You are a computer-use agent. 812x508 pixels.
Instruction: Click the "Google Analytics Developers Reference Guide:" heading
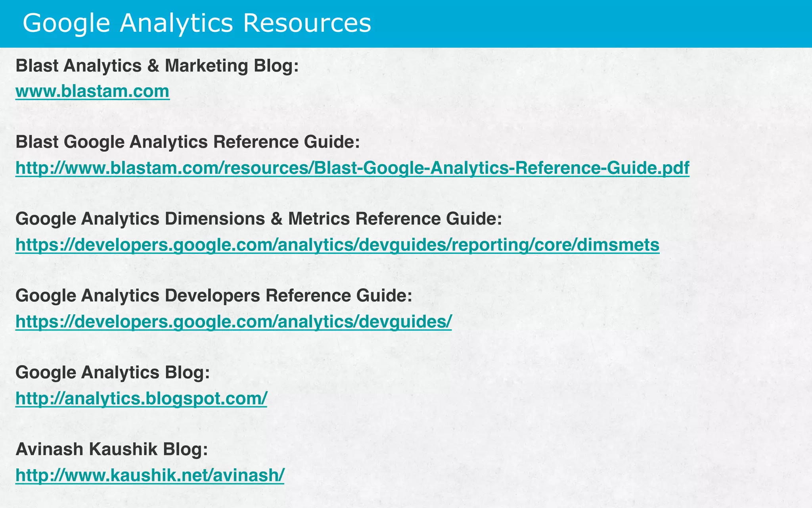pos(214,296)
